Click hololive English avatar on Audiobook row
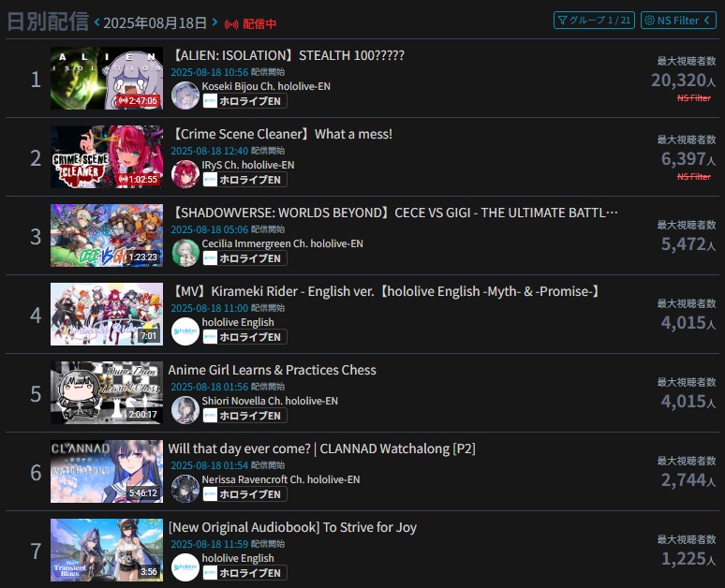Image resolution: width=725 pixels, height=588 pixels. point(185,566)
